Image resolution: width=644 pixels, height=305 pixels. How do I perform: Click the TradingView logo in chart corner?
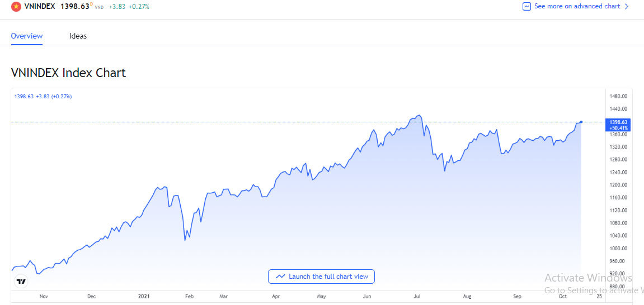point(22,282)
